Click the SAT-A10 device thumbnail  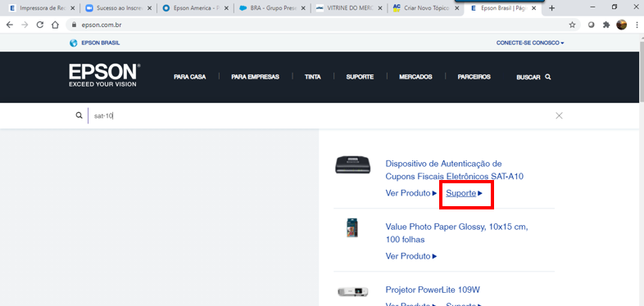(x=353, y=165)
